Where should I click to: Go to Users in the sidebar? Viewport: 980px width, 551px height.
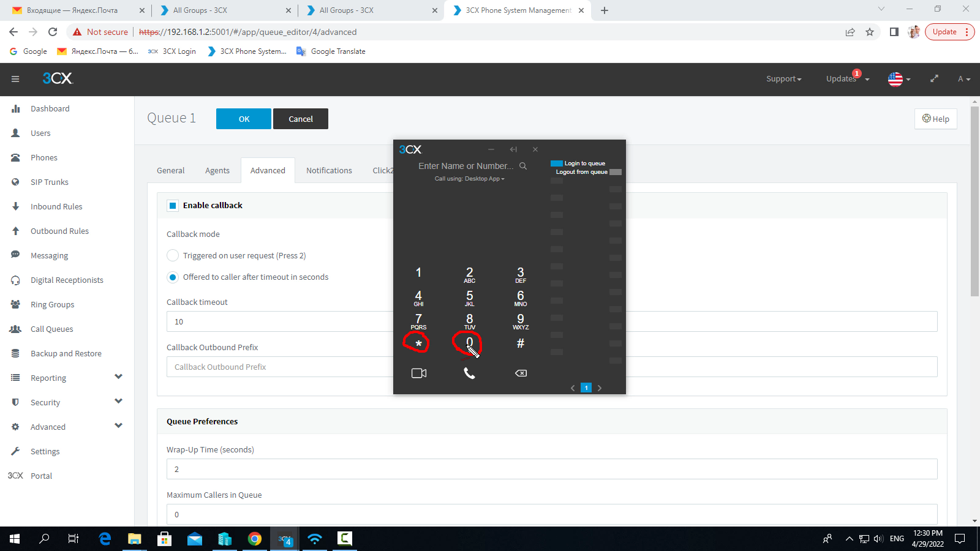40,133
